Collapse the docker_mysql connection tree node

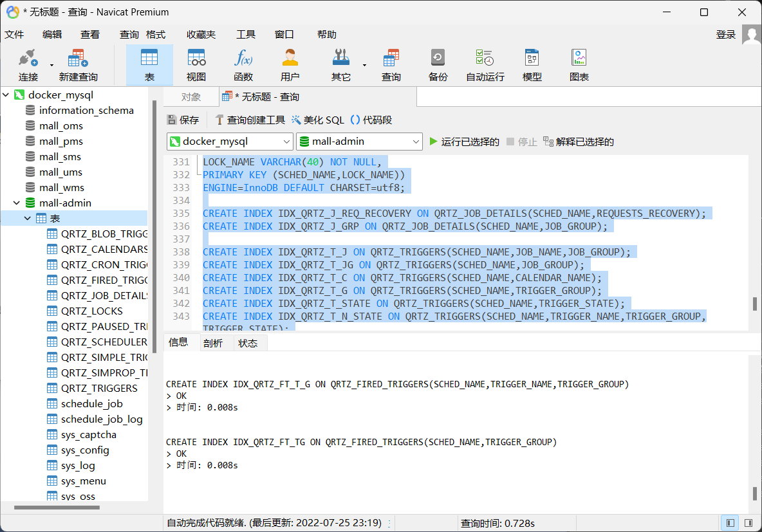[6, 95]
